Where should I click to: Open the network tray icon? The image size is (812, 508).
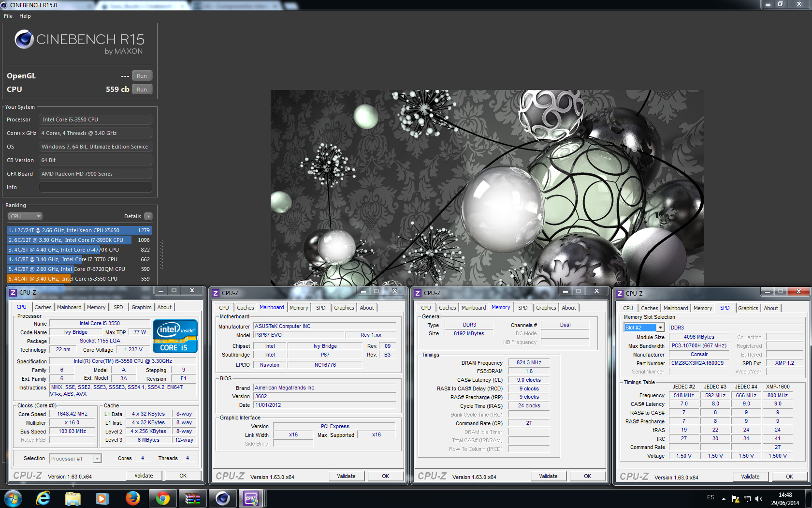tap(747, 499)
